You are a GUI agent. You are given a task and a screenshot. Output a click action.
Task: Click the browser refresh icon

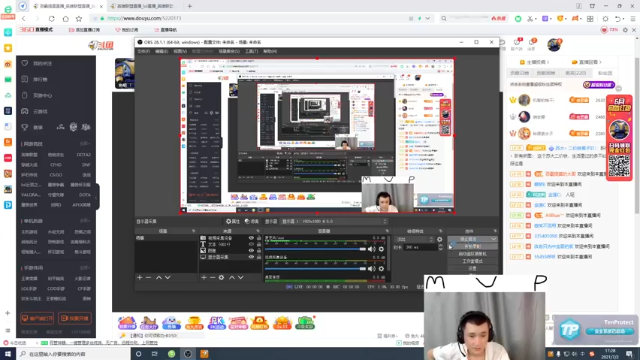tap(51, 18)
